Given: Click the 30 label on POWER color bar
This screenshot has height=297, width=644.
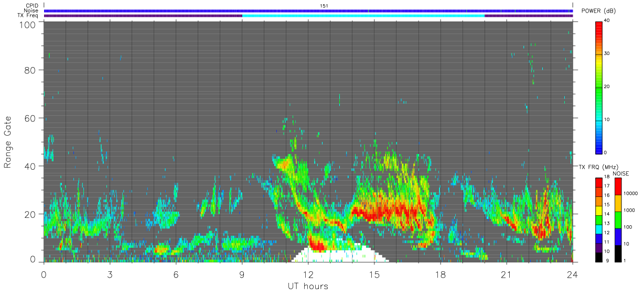Looking at the screenshot, I should [x=606, y=53].
